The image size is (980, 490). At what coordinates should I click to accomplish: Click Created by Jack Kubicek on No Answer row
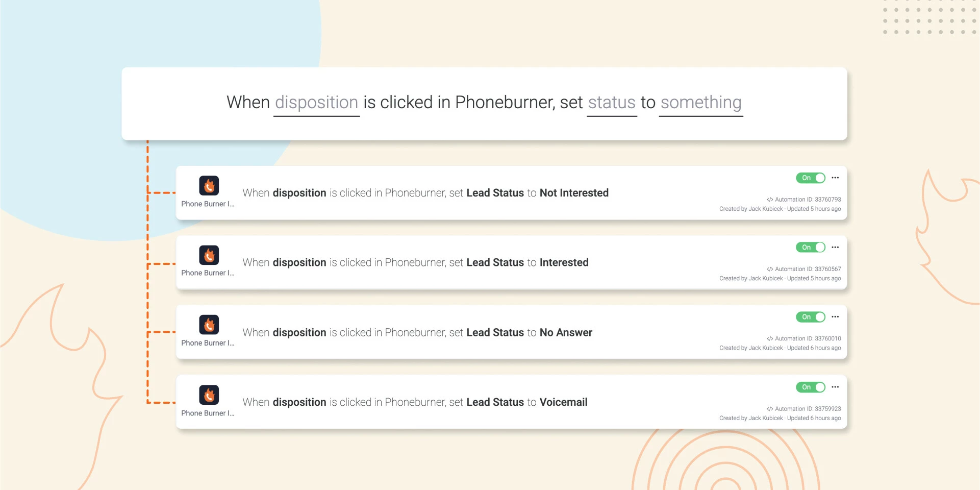(x=751, y=348)
